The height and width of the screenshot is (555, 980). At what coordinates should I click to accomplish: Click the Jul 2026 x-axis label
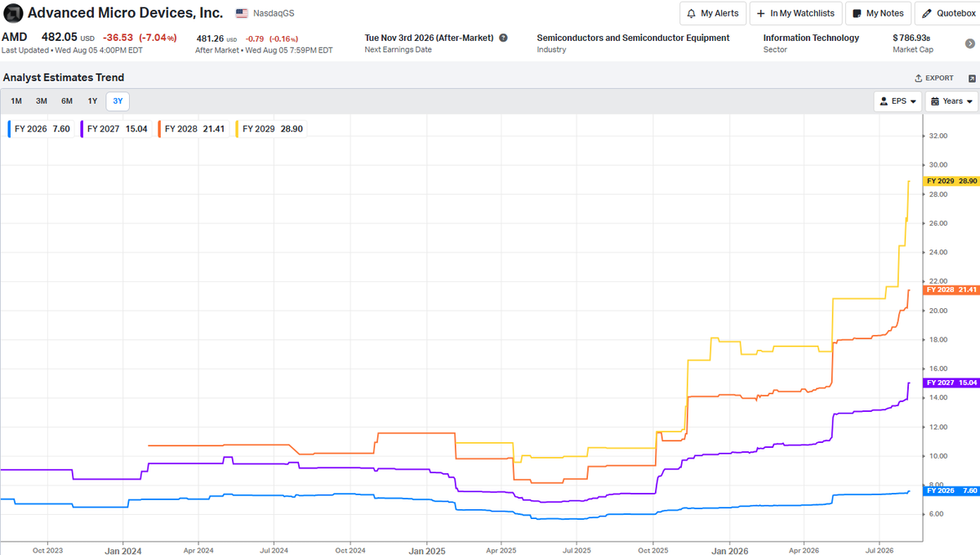(880, 551)
